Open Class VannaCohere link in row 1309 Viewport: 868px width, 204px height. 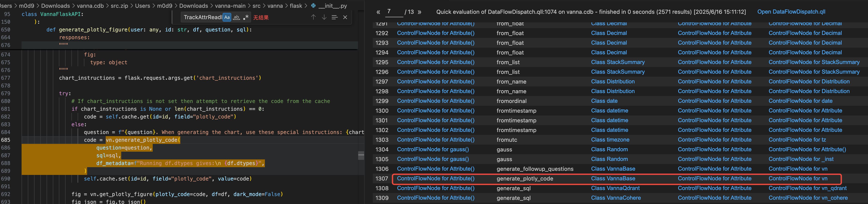(616, 198)
